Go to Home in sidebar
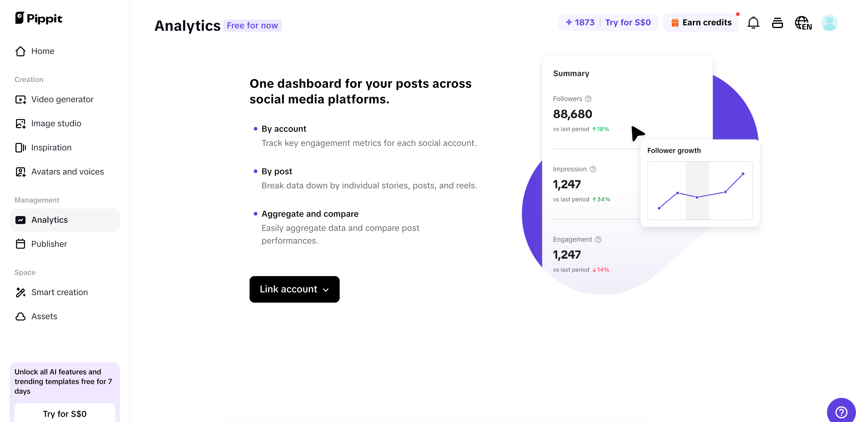 [x=42, y=51]
